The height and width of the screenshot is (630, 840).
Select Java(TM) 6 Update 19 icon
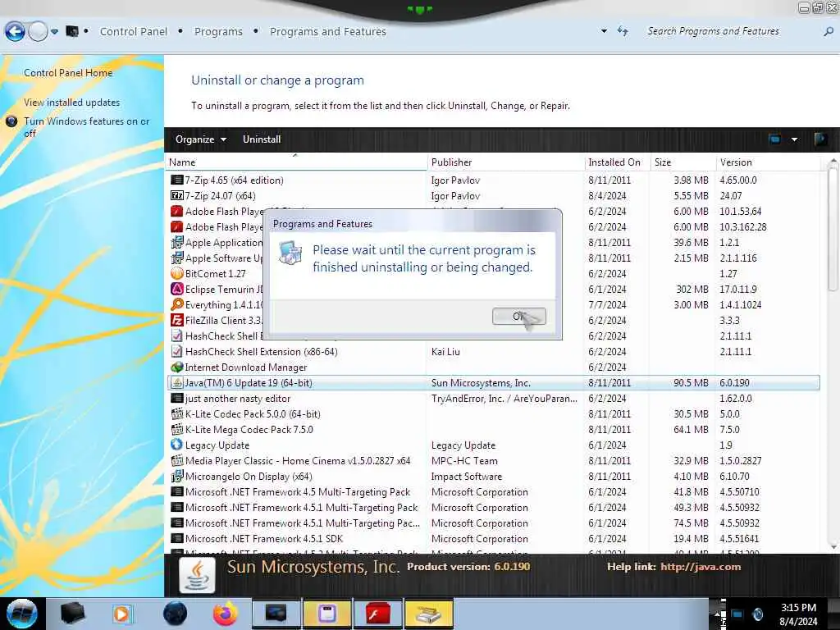(x=177, y=382)
